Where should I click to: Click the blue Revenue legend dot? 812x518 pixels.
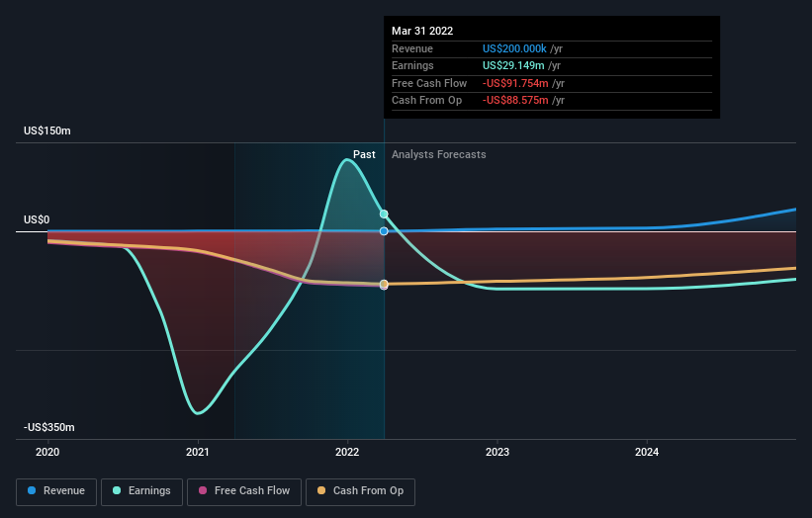[x=32, y=490]
